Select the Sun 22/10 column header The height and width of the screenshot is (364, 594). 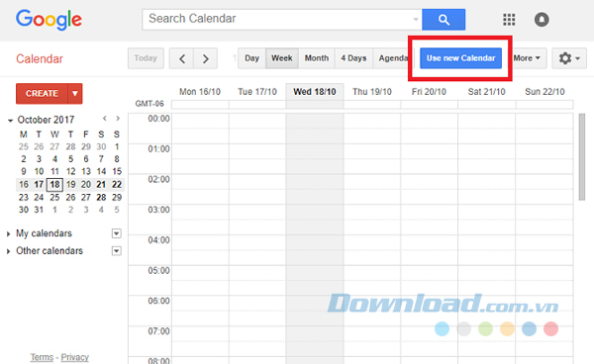point(544,92)
